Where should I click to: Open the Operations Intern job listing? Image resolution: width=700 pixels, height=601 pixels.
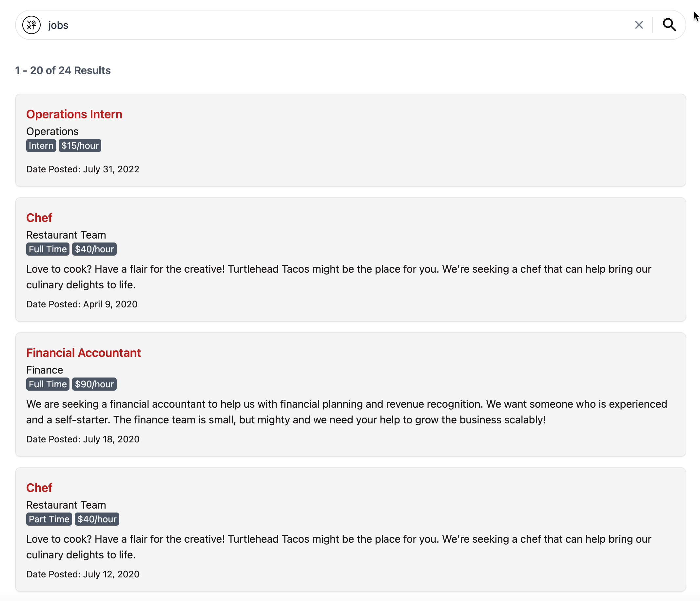point(74,114)
